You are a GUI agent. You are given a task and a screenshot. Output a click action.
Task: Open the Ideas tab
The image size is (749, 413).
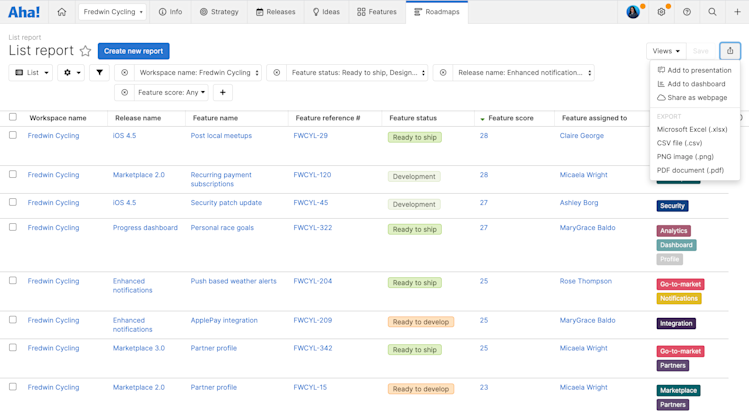tap(326, 12)
